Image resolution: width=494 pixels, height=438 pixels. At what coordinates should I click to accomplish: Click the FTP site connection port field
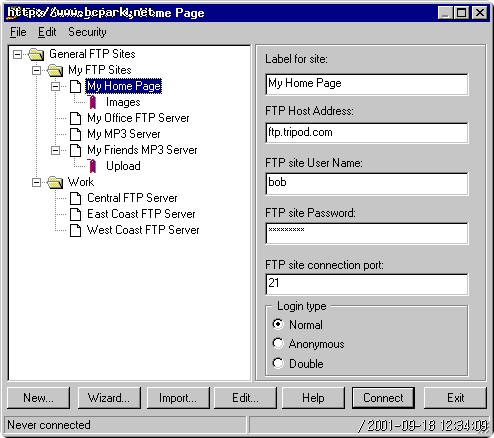(x=367, y=284)
